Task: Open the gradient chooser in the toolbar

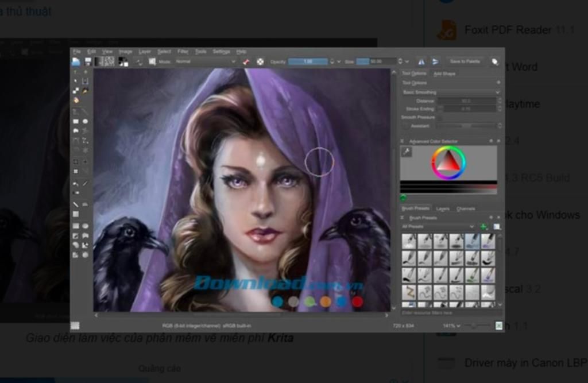Action: [99, 61]
